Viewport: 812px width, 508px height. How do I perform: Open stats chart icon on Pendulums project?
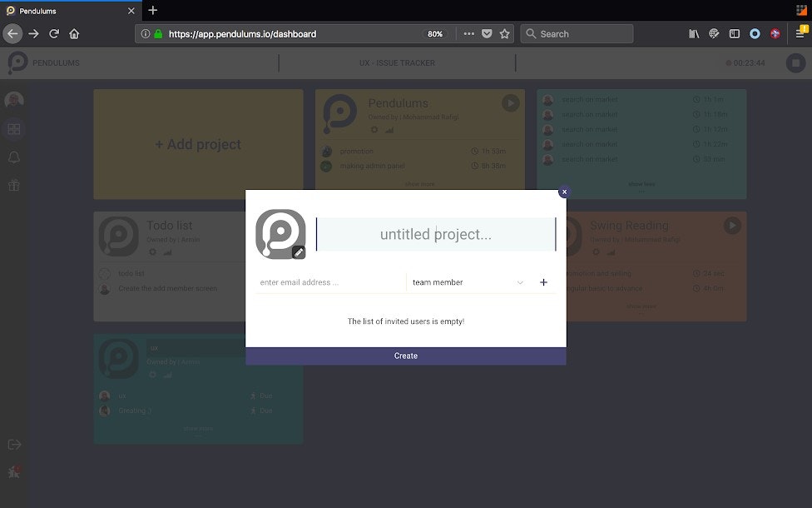(389, 130)
